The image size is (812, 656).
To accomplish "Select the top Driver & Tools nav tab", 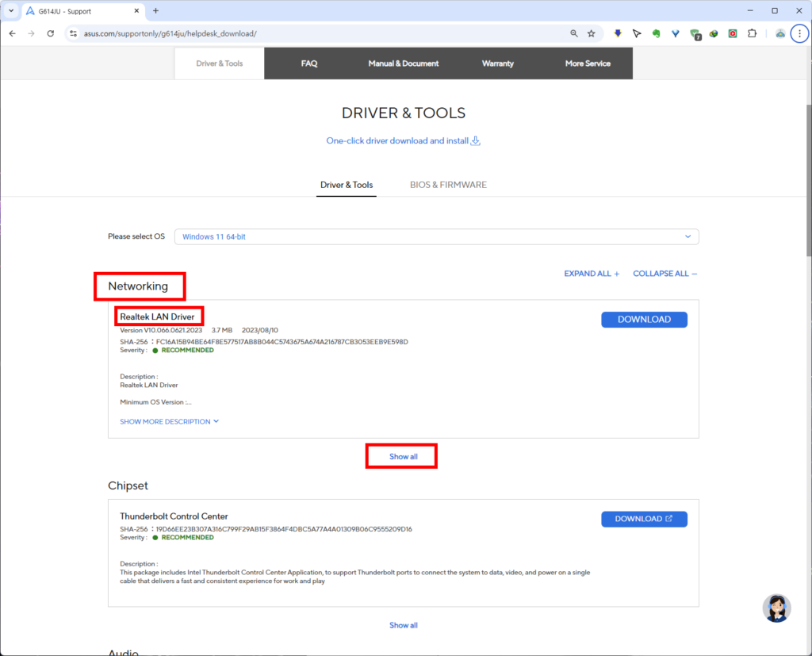I will point(220,63).
